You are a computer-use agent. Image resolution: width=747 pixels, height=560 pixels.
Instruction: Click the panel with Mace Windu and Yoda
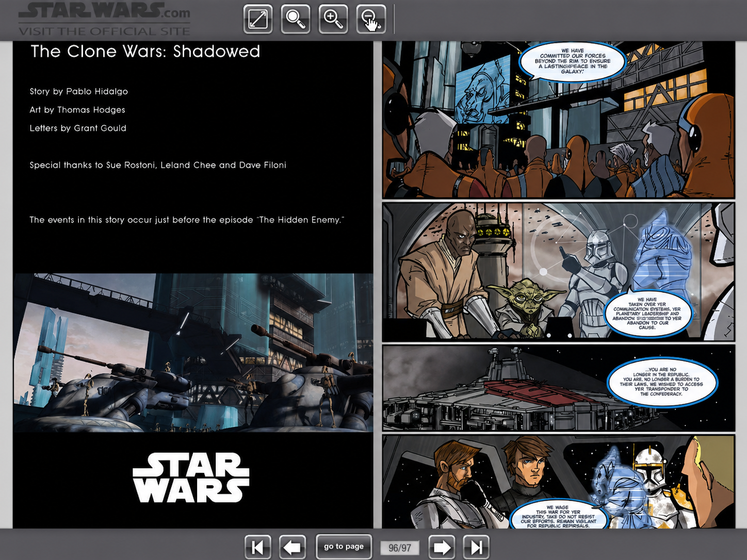click(558, 272)
